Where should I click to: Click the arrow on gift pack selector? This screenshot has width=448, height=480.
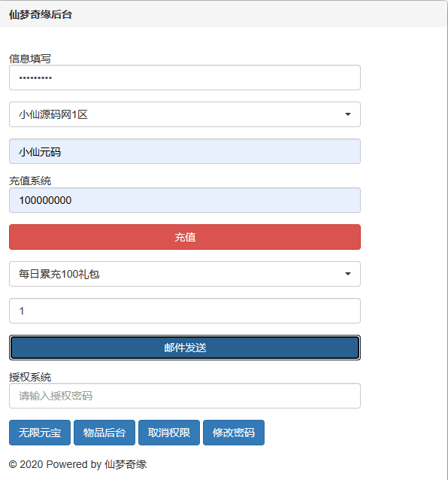point(348,274)
